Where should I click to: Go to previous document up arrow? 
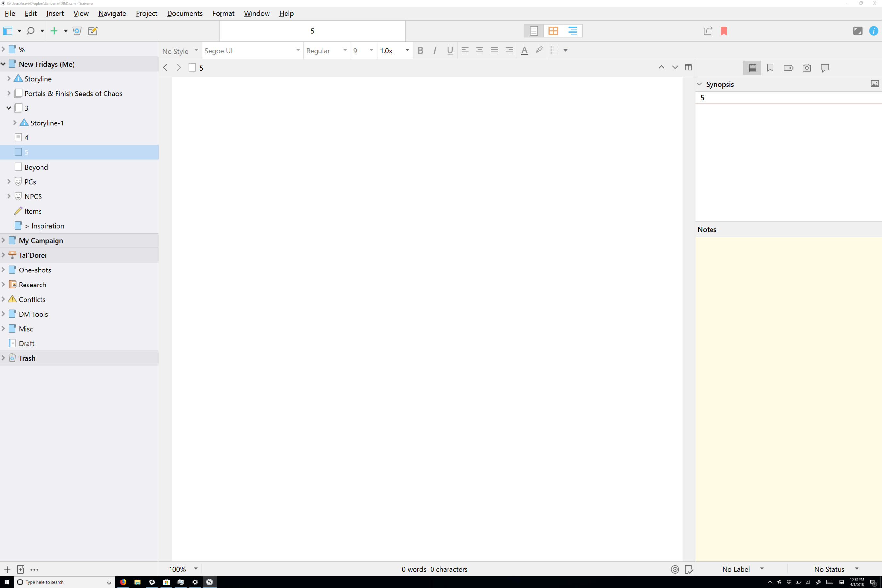[661, 68]
